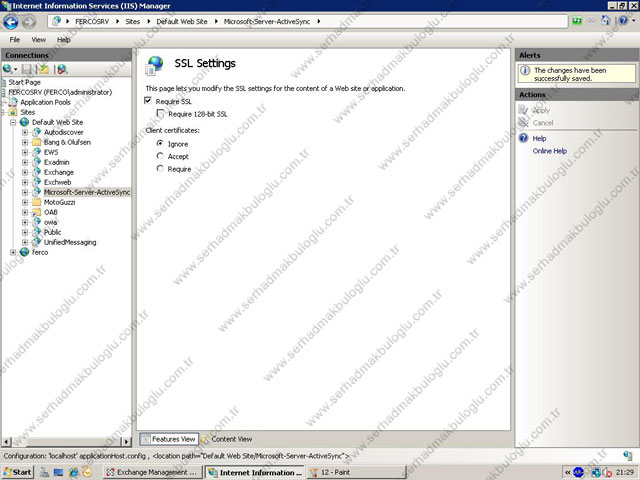Click the OAB virtual directory icon
Screen dimensions: 640x480
pos(36,212)
